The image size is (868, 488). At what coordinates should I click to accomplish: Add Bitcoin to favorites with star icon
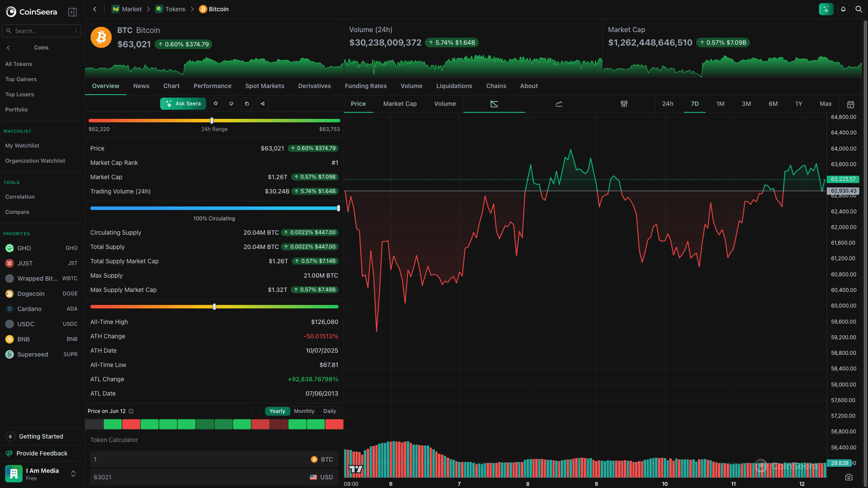click(x=216, y=104)
